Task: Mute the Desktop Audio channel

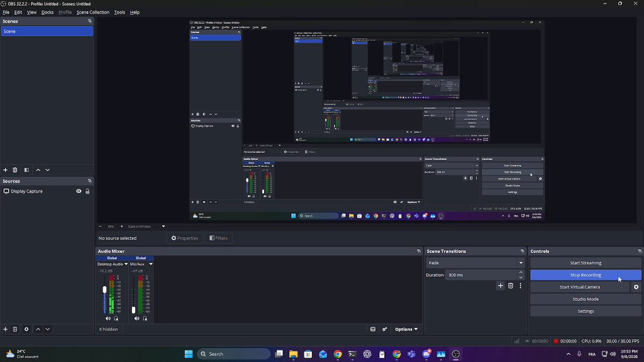Action: click(x=108, y=319)
